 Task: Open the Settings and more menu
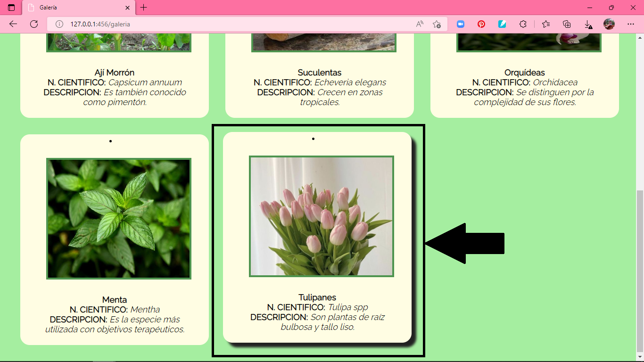click(x=632, y=24)
